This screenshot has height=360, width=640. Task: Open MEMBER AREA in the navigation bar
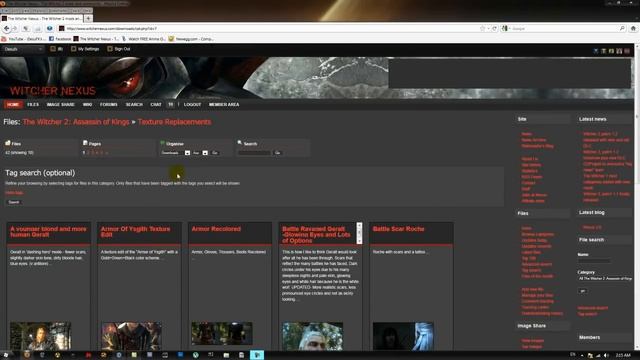(224, 104)
